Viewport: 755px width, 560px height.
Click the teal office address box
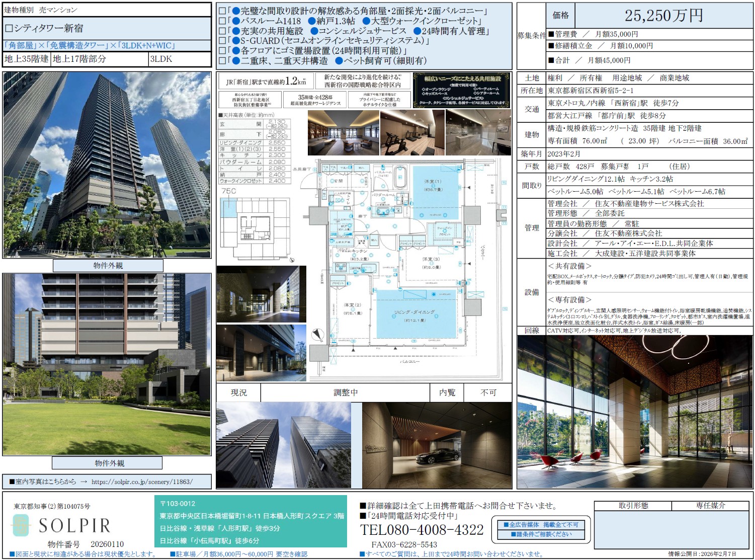click(250, 522)
